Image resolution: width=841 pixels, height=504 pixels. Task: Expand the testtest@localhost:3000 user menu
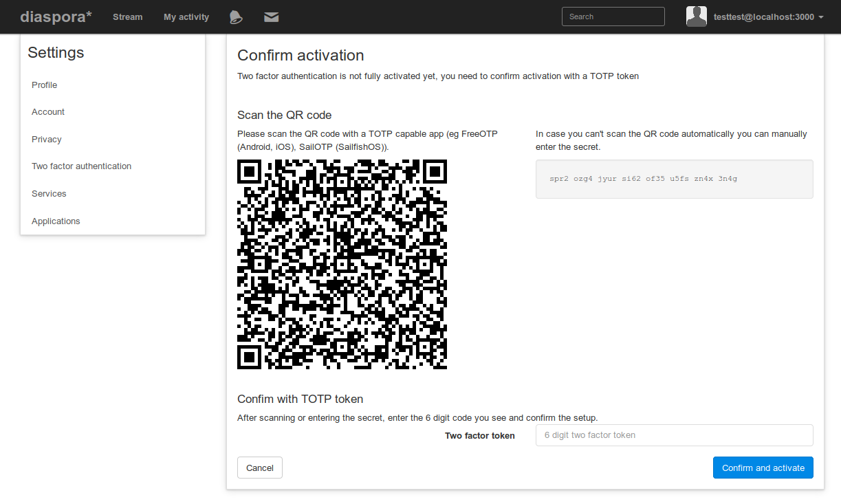pyautogui.click(x=768, y=17)
